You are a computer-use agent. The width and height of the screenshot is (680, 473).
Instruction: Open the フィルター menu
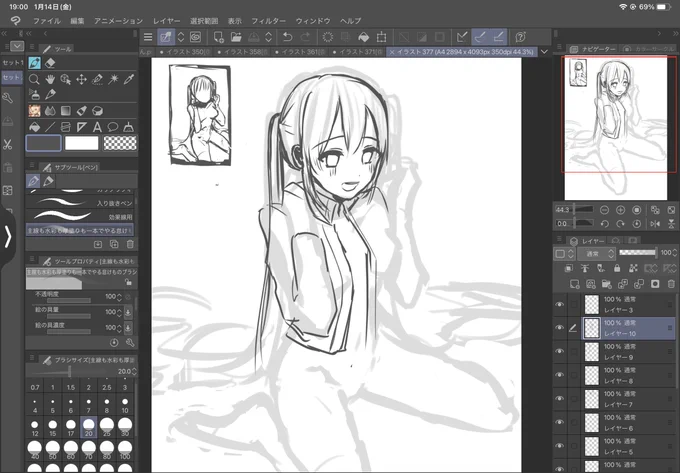(268, 21)
